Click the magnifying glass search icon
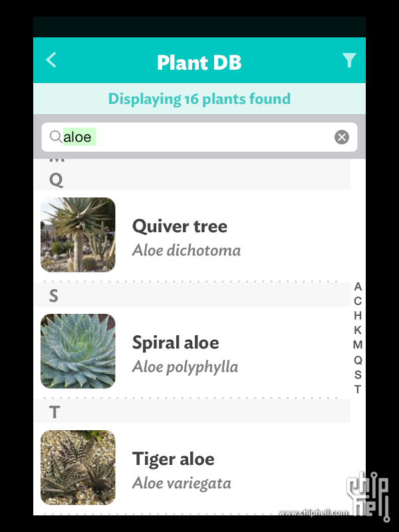The image size is (399, 532). click(x=56, y=137)
